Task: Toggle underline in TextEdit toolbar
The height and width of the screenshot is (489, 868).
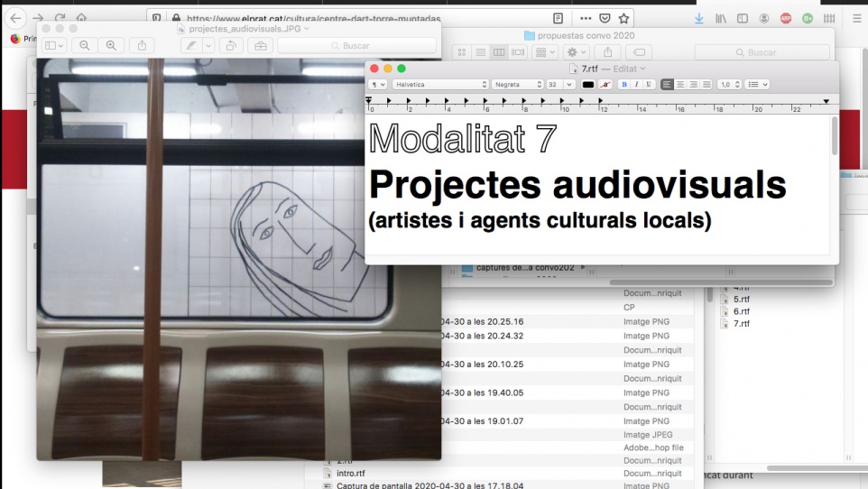Action: pos(648,84)
